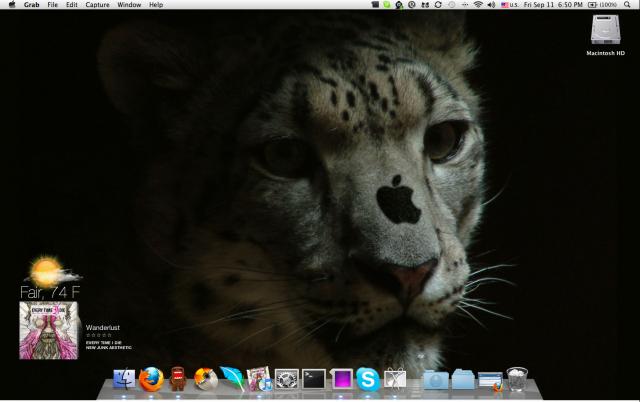640x402 pixels.
Task: Open the minimized Firefox window in the Dock
Action: [x=491, y=381]
